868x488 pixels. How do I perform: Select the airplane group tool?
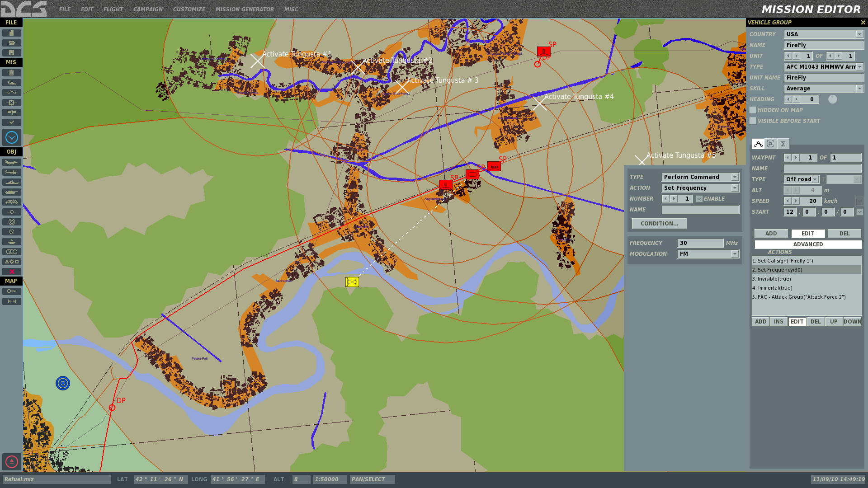[12, 162]
